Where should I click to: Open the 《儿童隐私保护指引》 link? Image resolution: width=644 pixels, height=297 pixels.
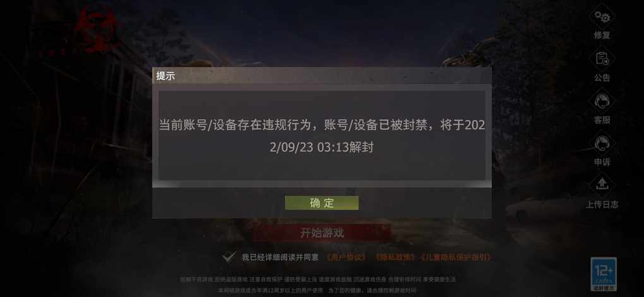pos(455,257)
